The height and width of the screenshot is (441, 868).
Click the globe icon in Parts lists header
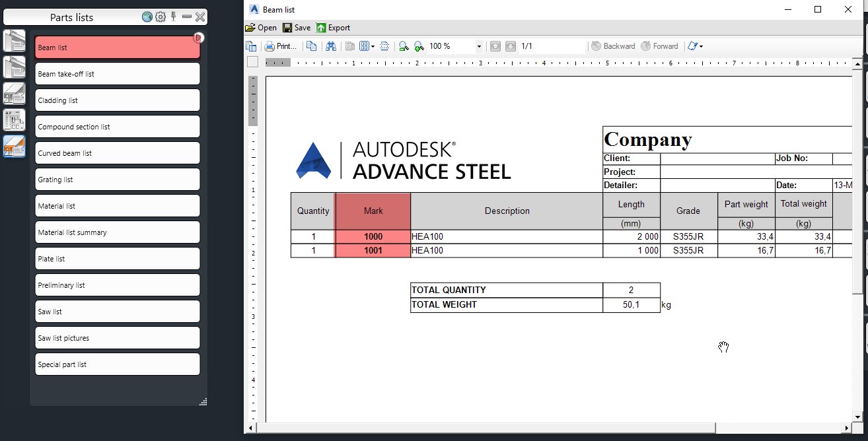(147, 17)
